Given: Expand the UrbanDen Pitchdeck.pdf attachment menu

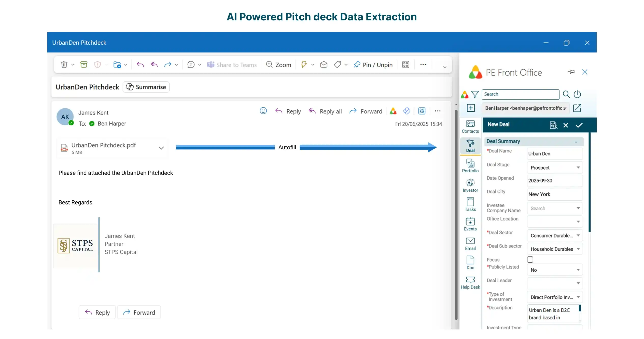Looking at the screenshot, I should pos(161,148).
